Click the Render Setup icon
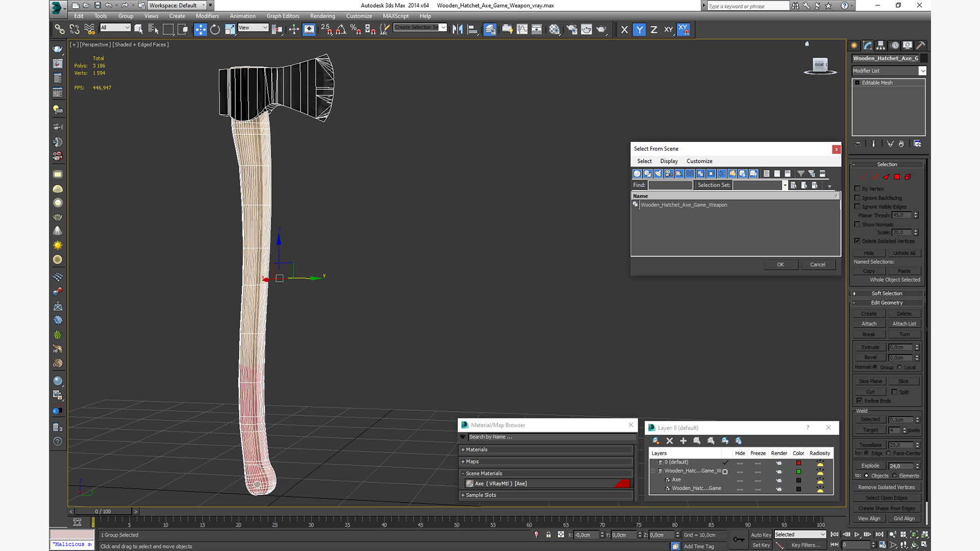 pos(572,30)
